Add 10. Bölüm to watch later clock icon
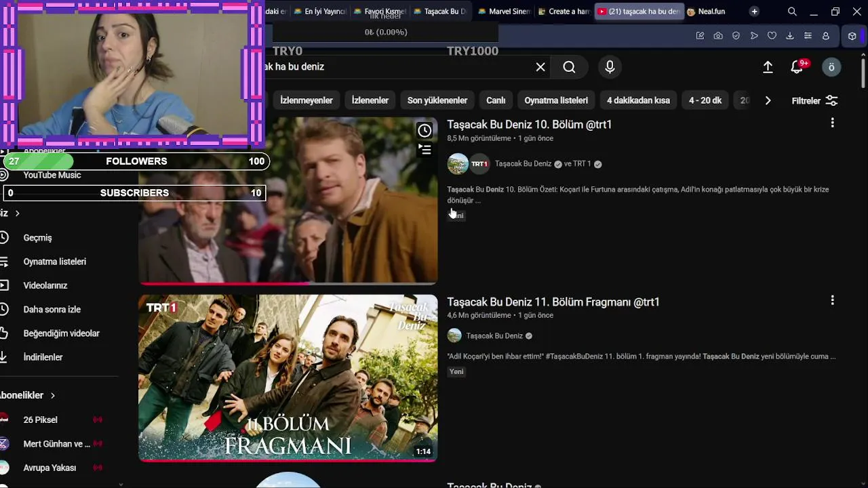868x488 pixels. [x=425, y=130]
